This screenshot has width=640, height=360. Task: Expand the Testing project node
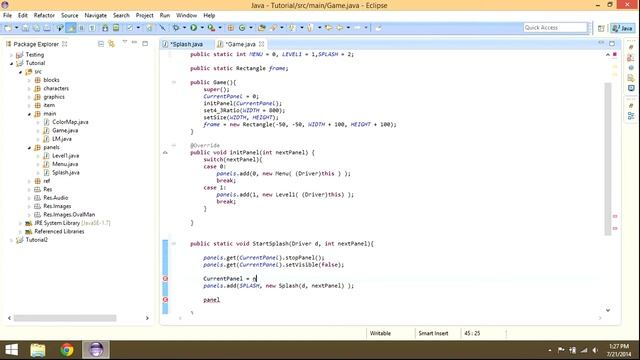11,55
